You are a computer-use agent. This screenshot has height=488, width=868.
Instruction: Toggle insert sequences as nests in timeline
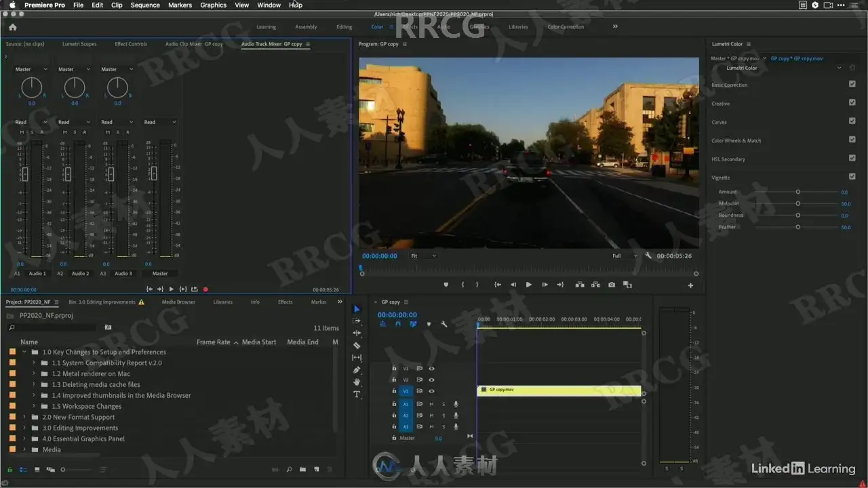coord(382,324)
